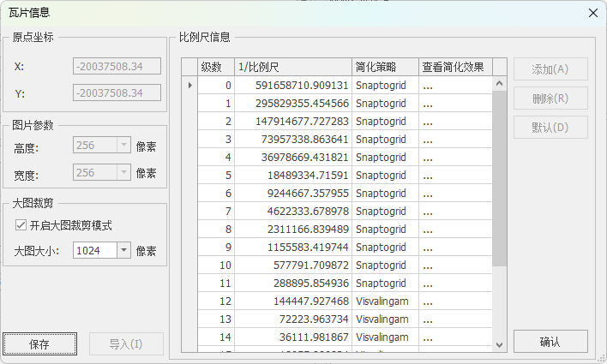Open simplification preview ellipsis for level 0
Image resolution: width=607 pixels, height=364 pixels.
455,86
